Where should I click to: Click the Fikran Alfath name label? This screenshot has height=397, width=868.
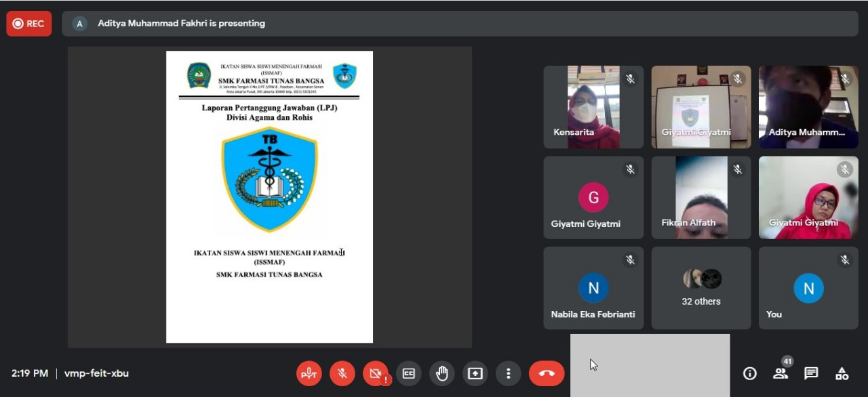pos(688,223)
